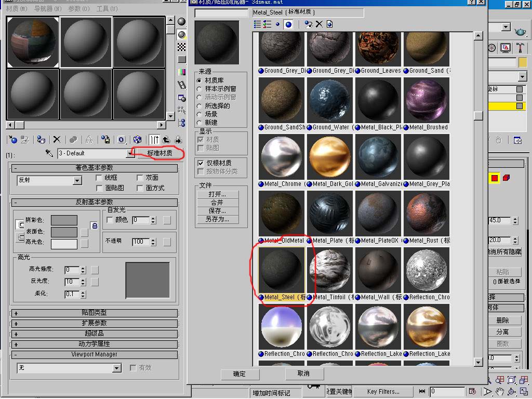Open the 参数(O) menu
Viewport: 532px width, 399px height.
click(79, 8)
